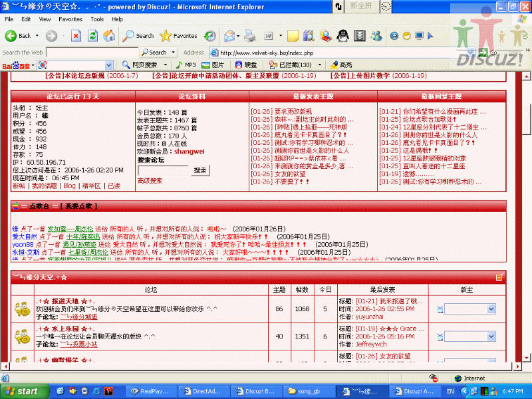Click the IE Back button
This screenshot has height=399, width=532.
(18, 36)
